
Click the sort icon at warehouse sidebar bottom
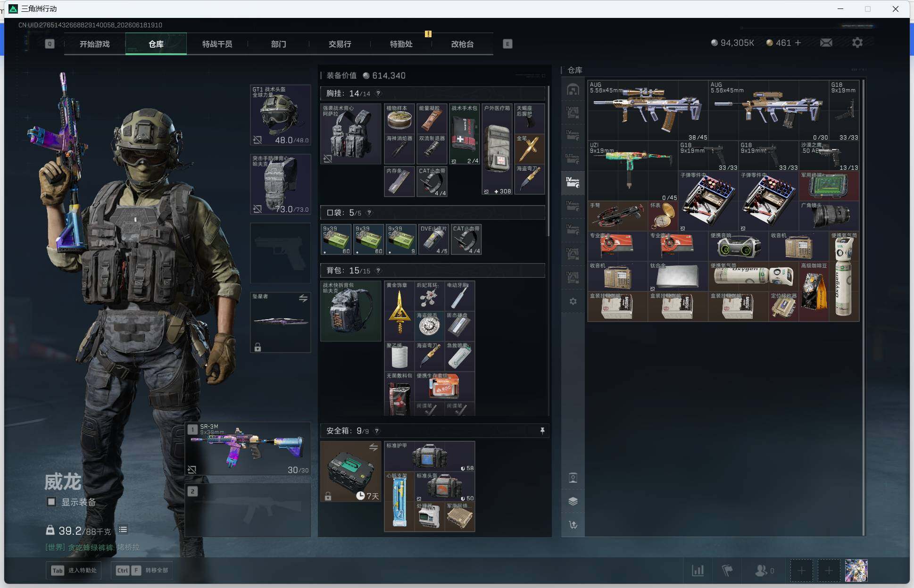(573, 525)
